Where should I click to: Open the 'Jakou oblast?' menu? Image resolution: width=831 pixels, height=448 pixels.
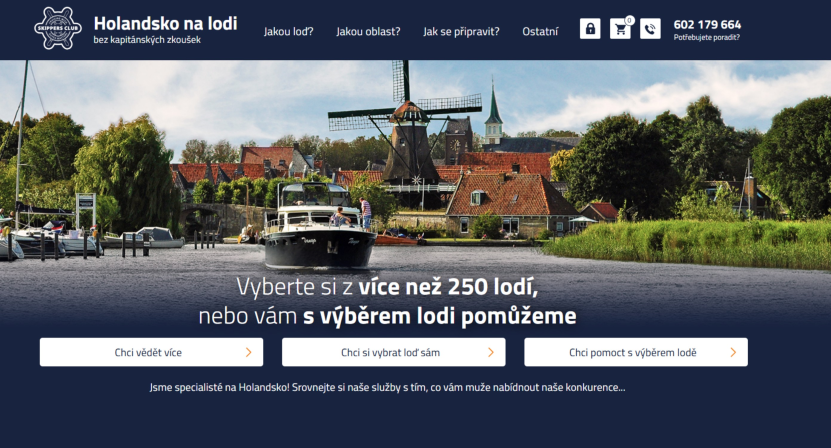coord(368,31)
